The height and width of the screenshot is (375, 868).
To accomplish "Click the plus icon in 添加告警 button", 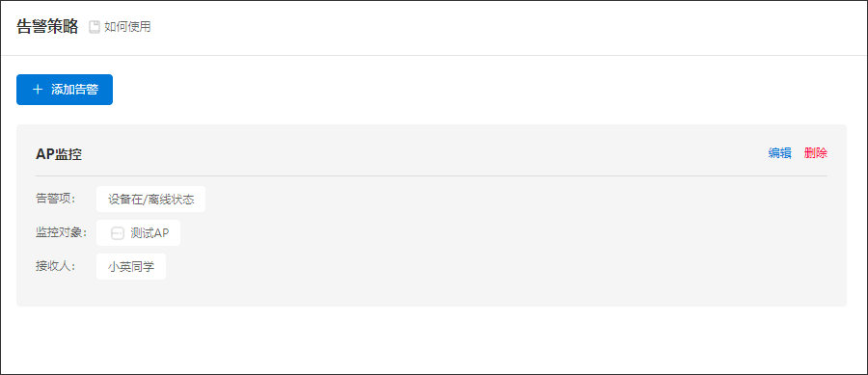I will (38, 90).
